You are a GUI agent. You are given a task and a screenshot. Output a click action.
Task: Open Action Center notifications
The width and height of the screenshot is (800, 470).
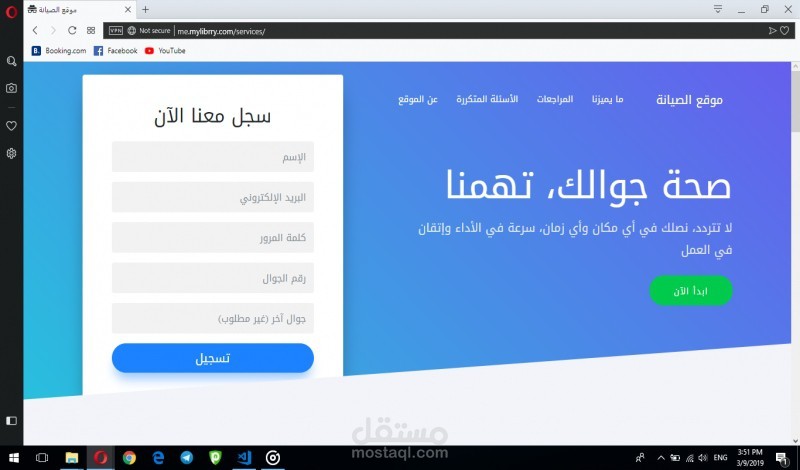[782, 458]
